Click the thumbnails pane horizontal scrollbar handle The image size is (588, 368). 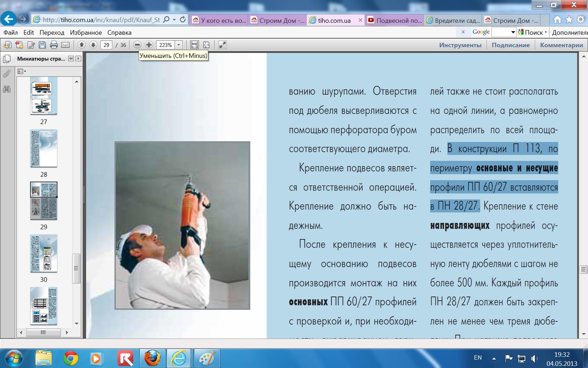[43, 332]
